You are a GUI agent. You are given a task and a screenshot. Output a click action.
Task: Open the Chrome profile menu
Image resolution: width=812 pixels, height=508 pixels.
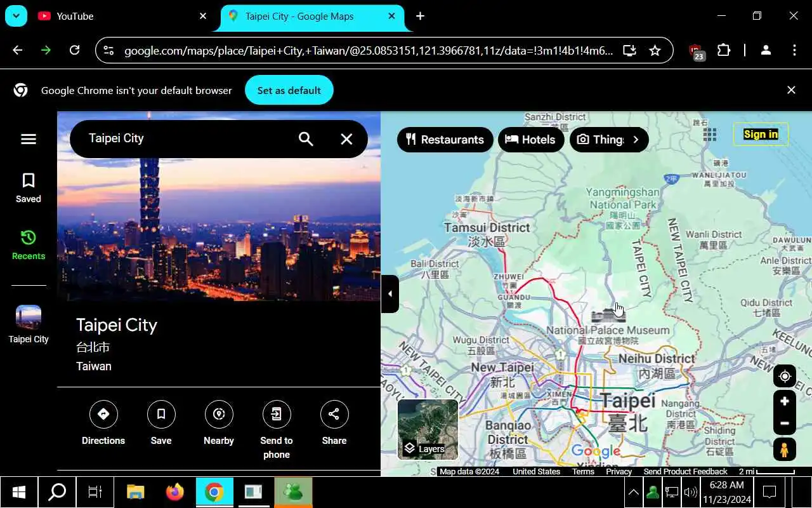point(766,50)
